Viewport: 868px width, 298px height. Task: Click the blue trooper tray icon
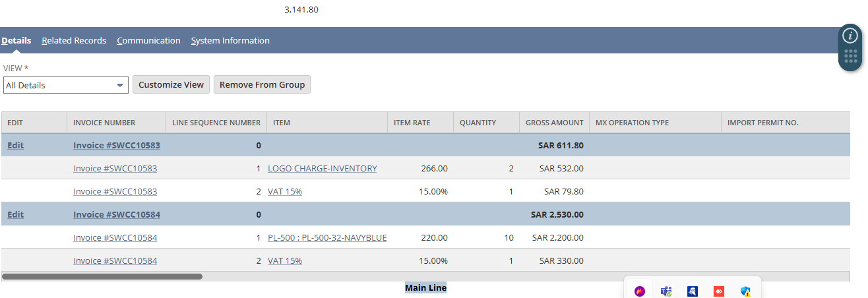point(693,291)
